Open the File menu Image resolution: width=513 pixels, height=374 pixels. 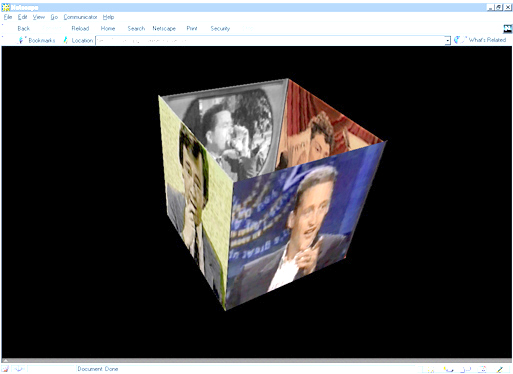click(8, 17)
